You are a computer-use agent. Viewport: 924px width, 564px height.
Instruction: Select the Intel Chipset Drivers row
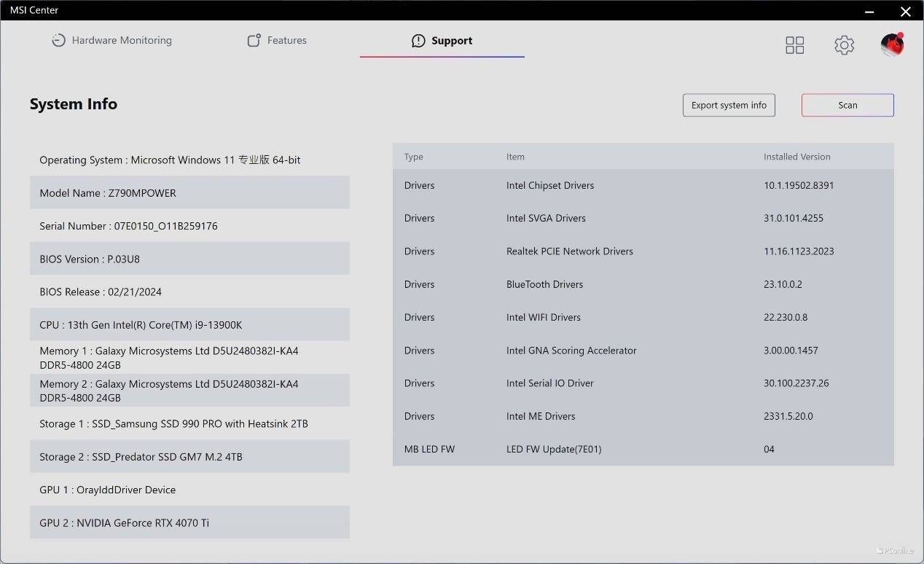point(643,186)
